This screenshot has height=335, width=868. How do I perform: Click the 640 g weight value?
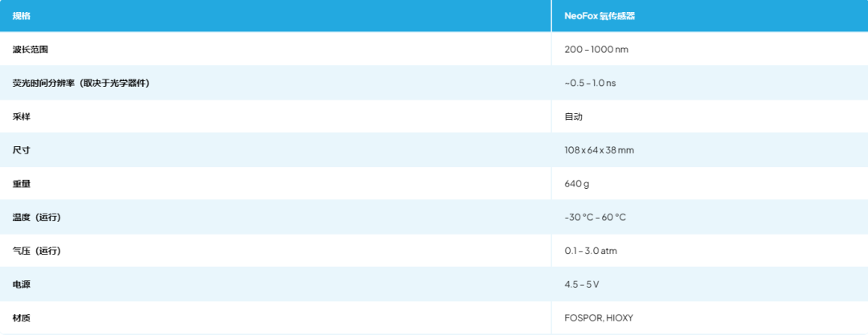[x=577, y=184]
